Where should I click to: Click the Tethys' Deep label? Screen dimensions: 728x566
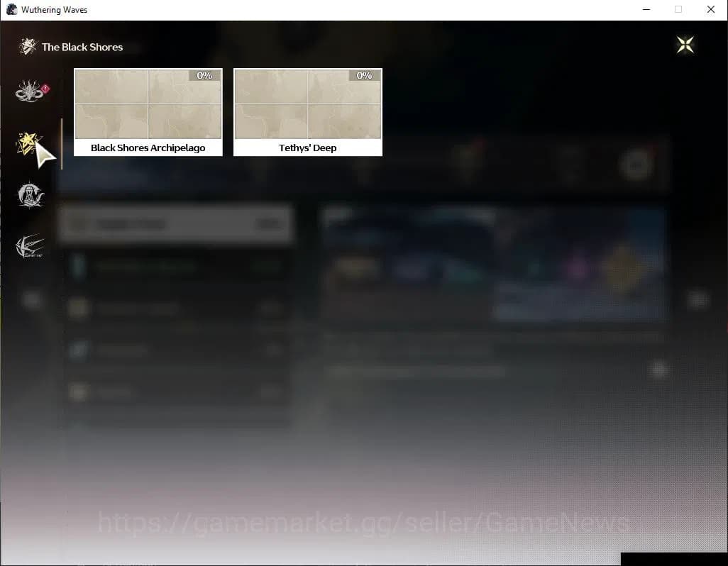coord(307,148)
